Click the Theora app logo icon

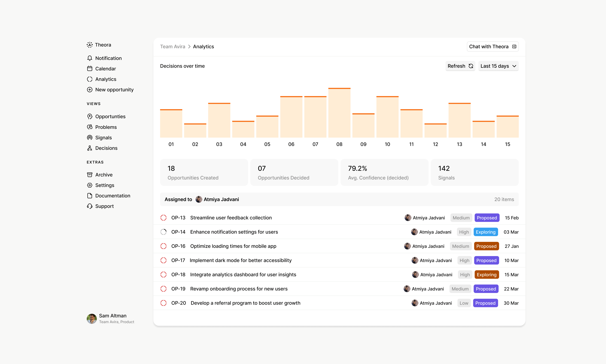coord(90,45)
